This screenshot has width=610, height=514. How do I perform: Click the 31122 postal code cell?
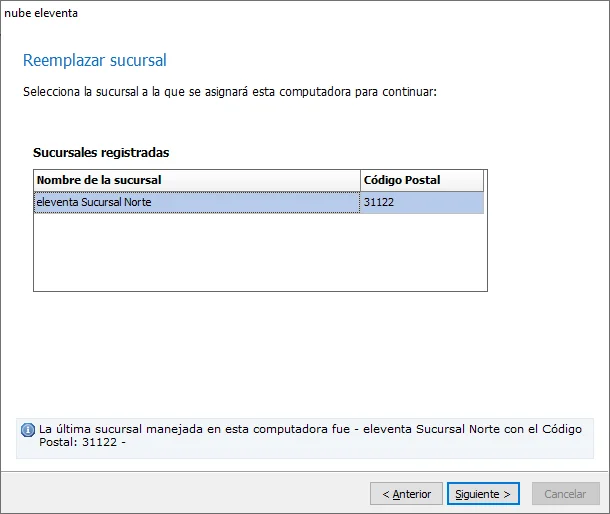pyautogui.click(x=421, y=202)
